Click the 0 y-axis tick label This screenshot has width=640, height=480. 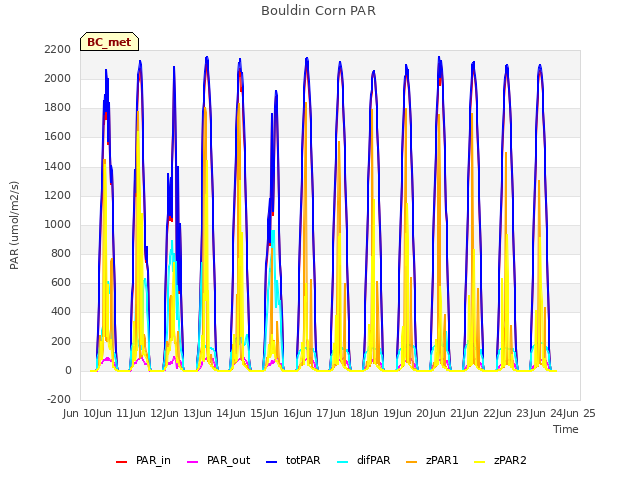click(68, 371)
